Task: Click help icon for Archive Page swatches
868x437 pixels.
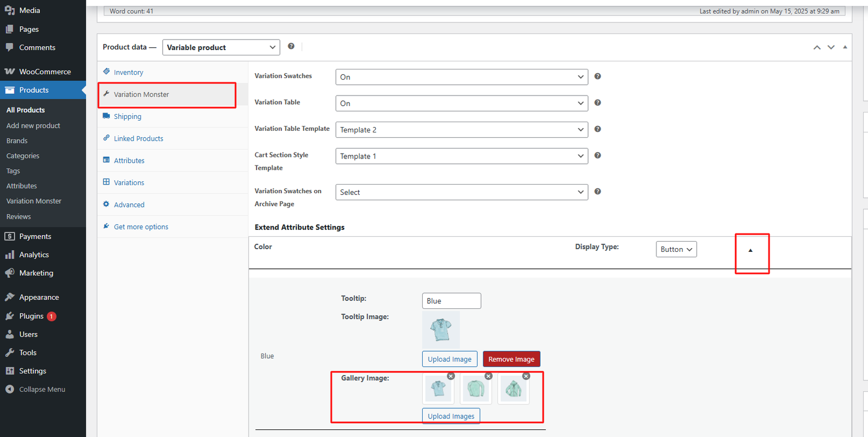Action: coord(597,192)
